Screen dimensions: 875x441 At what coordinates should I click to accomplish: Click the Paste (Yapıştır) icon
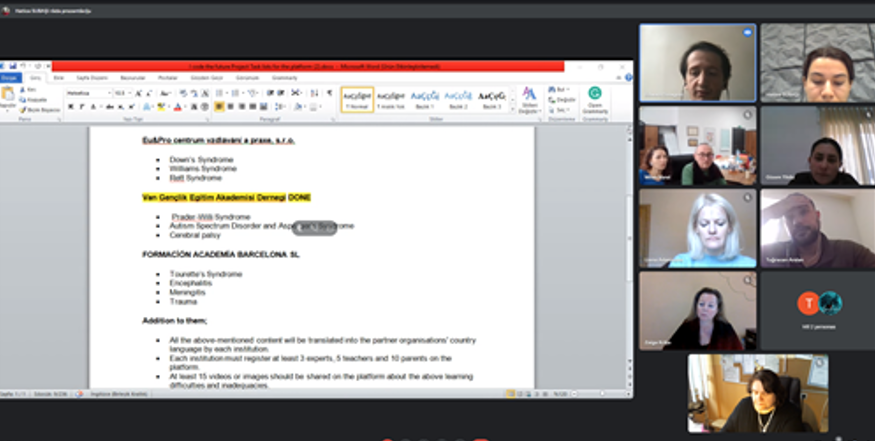(7, 97)
